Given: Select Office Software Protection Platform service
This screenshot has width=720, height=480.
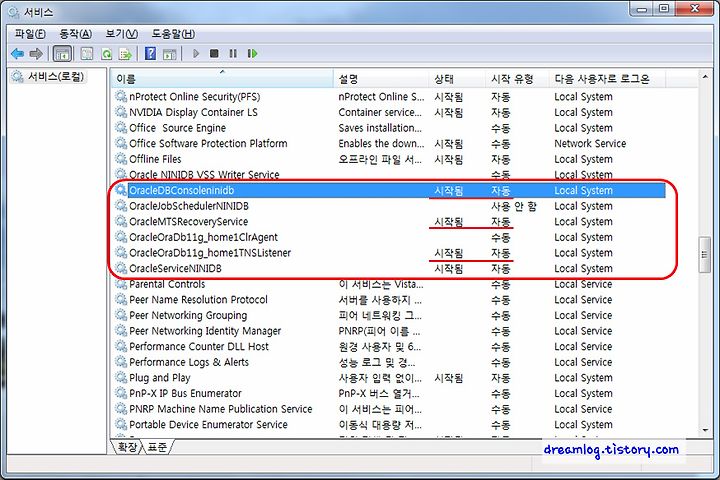Looking at the screenshot, I should tap(389, 144).
